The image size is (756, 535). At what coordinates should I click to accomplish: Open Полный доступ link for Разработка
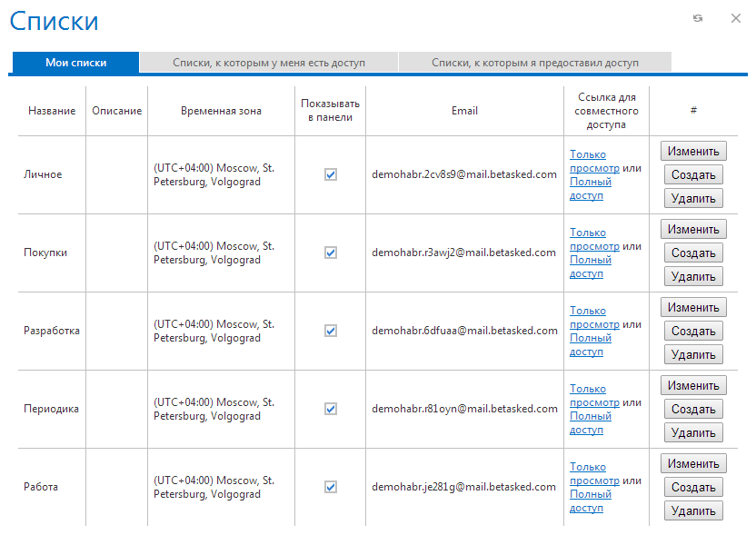pyautogui.click(x=590, y=345)
